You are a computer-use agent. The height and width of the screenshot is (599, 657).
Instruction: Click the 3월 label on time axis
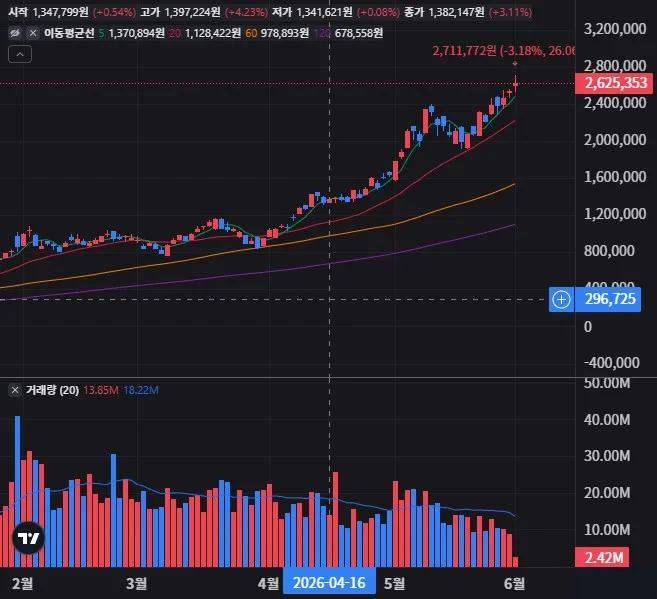[x=137, y=583]
